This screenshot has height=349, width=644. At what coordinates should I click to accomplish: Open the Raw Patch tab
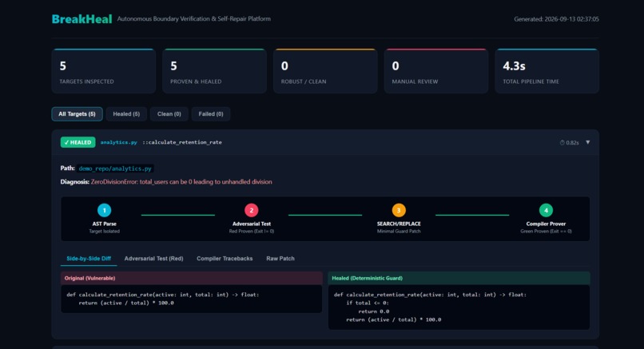[x=280, y=258]
